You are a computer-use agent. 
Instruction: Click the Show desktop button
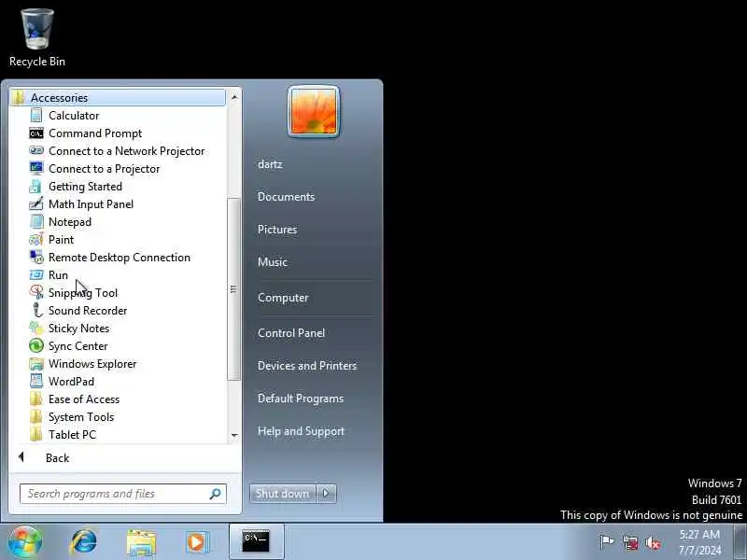pyautogui.click(x=740, y=542)
